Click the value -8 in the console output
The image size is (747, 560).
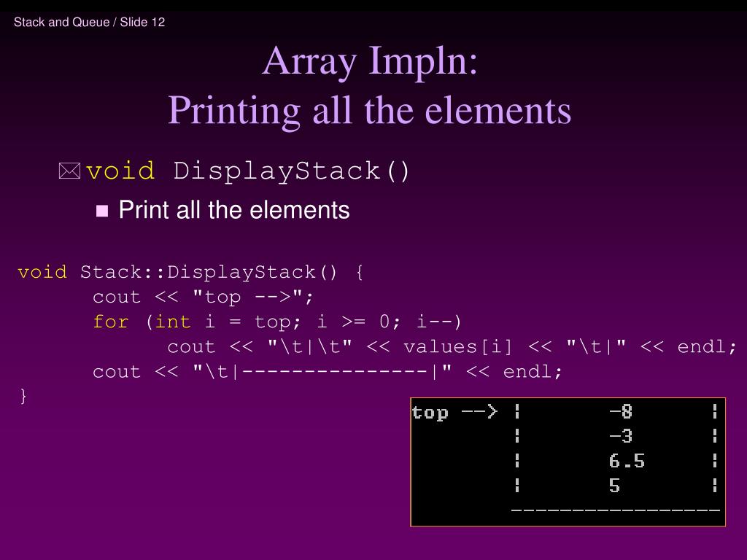(621, 411)
